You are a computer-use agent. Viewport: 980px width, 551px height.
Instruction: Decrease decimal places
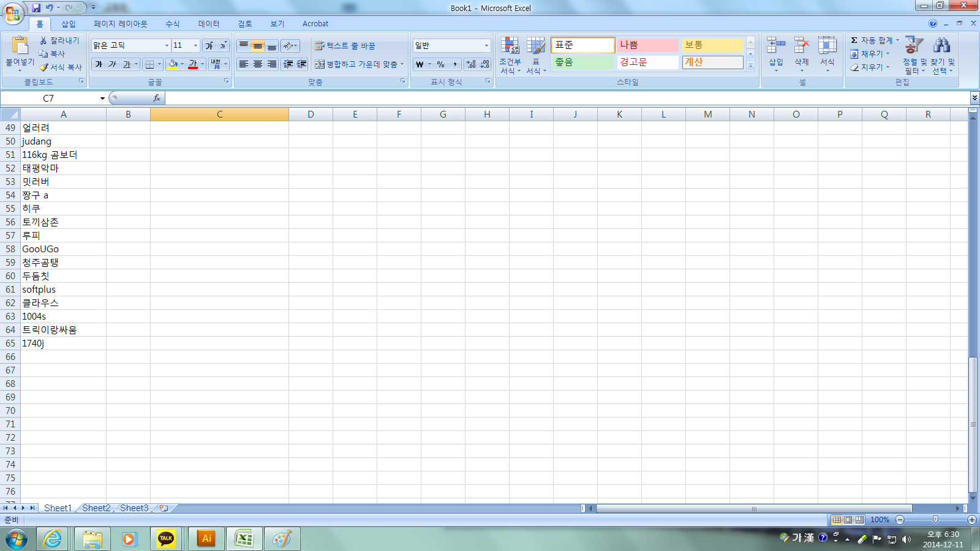(484, 64)
